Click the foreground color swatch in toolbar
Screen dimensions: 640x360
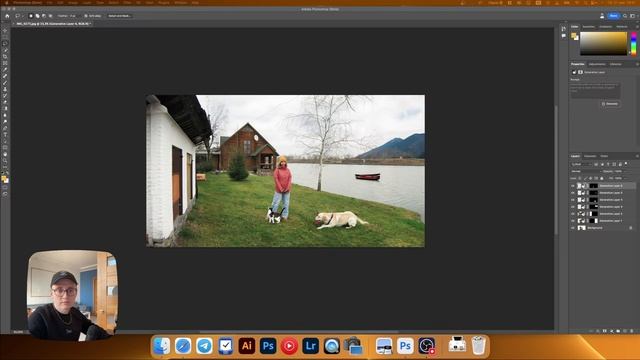[x=4, y=178]
